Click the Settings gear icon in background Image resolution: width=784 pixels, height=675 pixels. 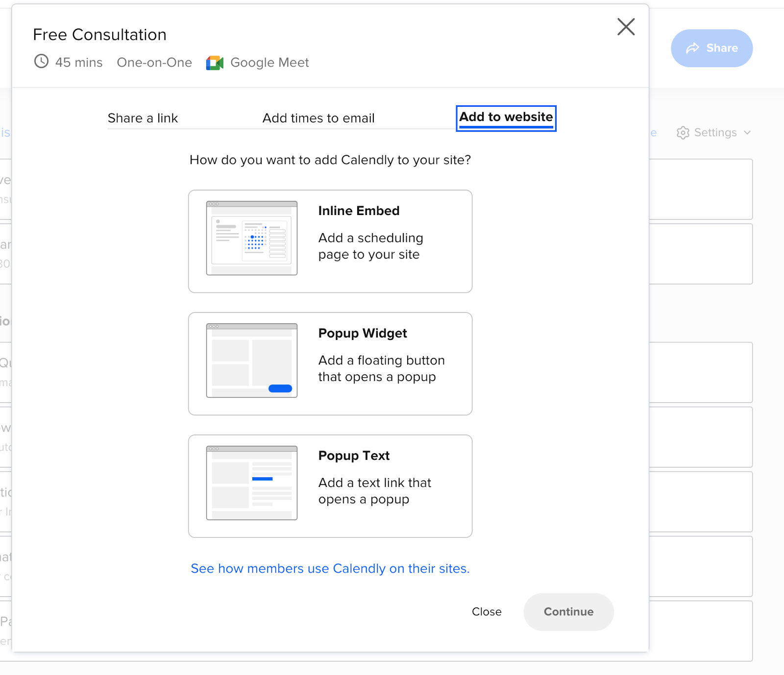coord(683,133)
